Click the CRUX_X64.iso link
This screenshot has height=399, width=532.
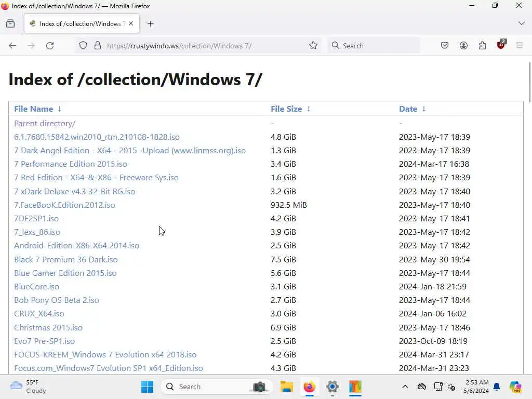pyautogui.click(x=39, y=314)
